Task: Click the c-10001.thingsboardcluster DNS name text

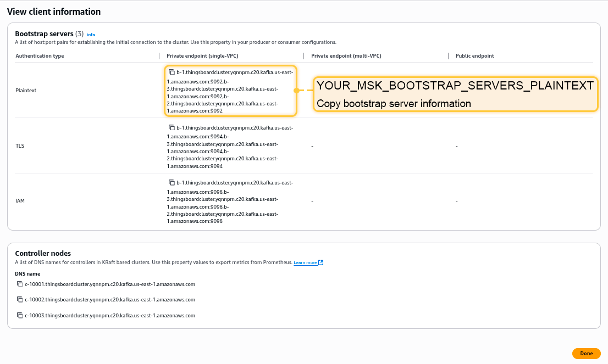Action: 110,284
